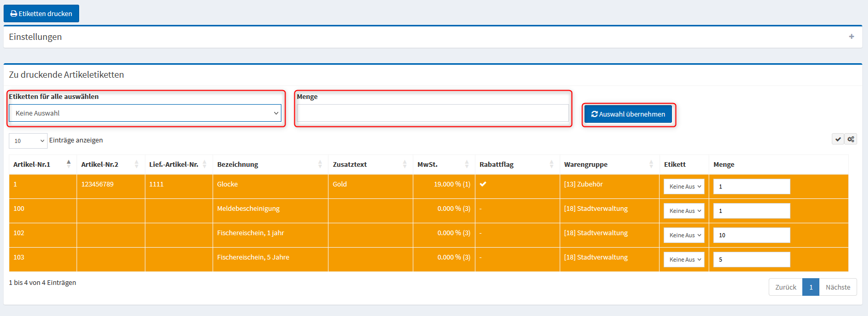This screenshot has width=868, height=316.
Task: Open the column settings gears icon
Action: [x=851, y=139]
